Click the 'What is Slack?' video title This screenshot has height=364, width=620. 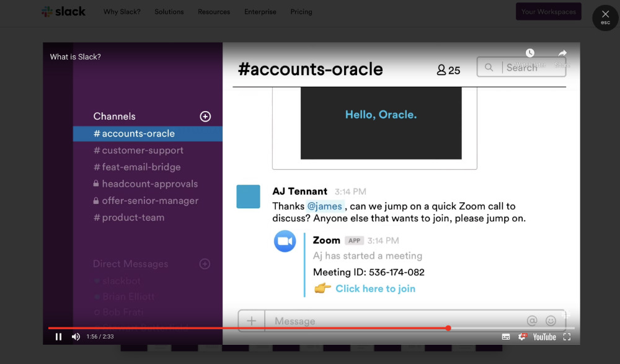(x=75, y=57)
